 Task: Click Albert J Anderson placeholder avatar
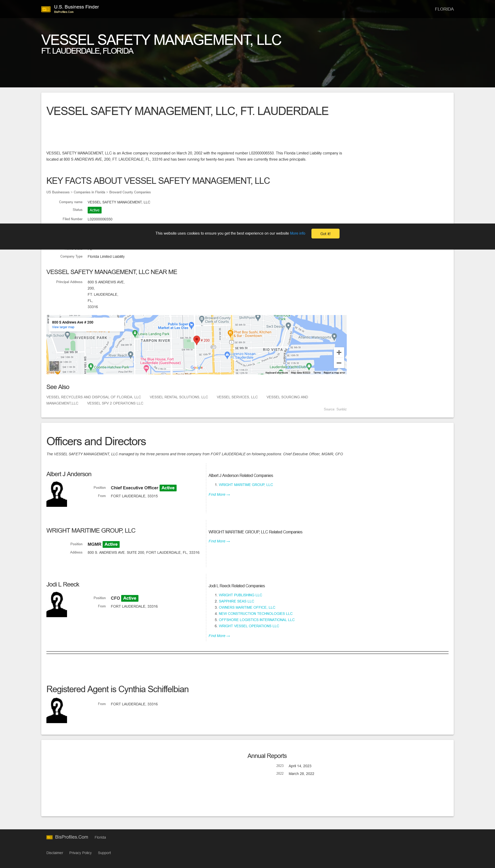56,495
